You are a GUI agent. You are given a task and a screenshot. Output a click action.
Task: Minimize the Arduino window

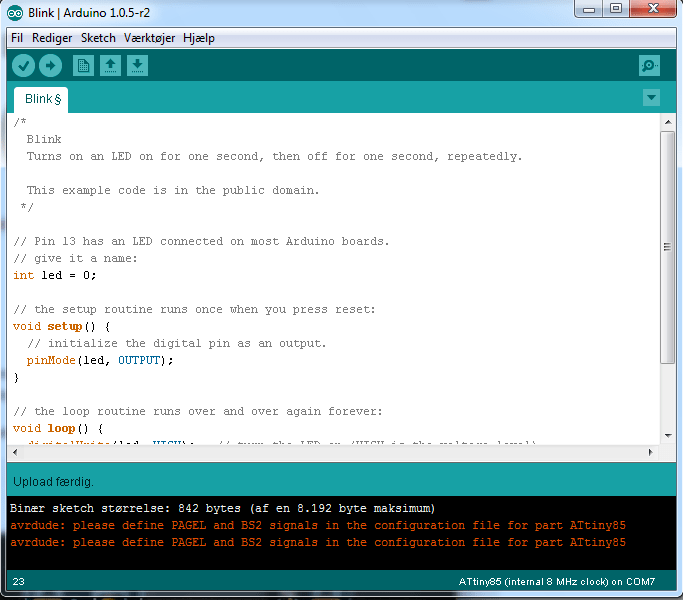[x=589, y=9]
